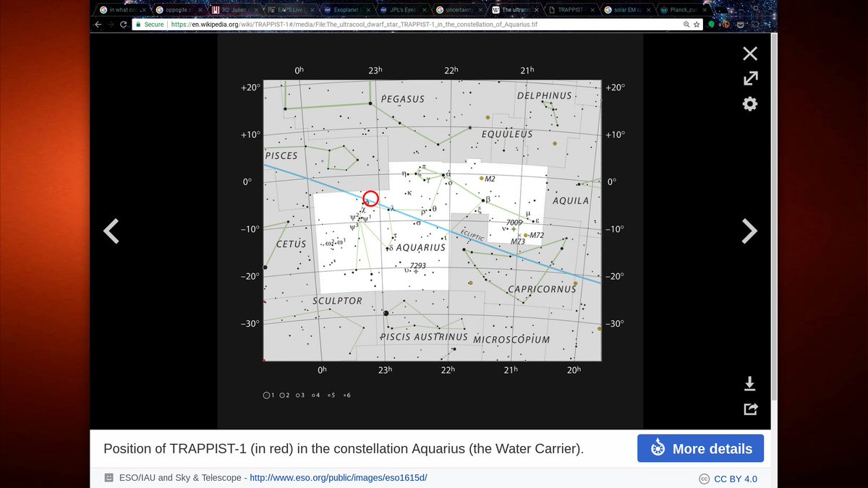Viewport: 868px width, 488px height.
Task: Open media viewer settings gear
Action: pyautogui.click(x=750, y=104)
